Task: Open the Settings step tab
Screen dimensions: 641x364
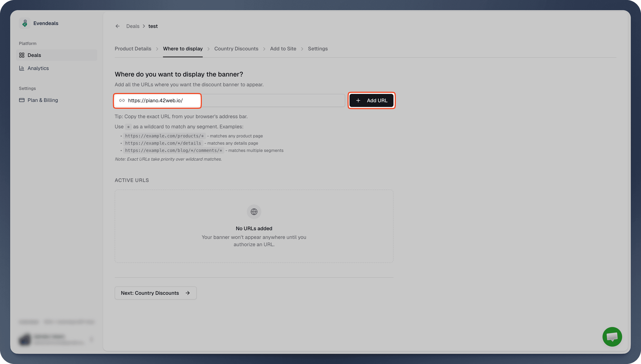Action: click(318, 49)
